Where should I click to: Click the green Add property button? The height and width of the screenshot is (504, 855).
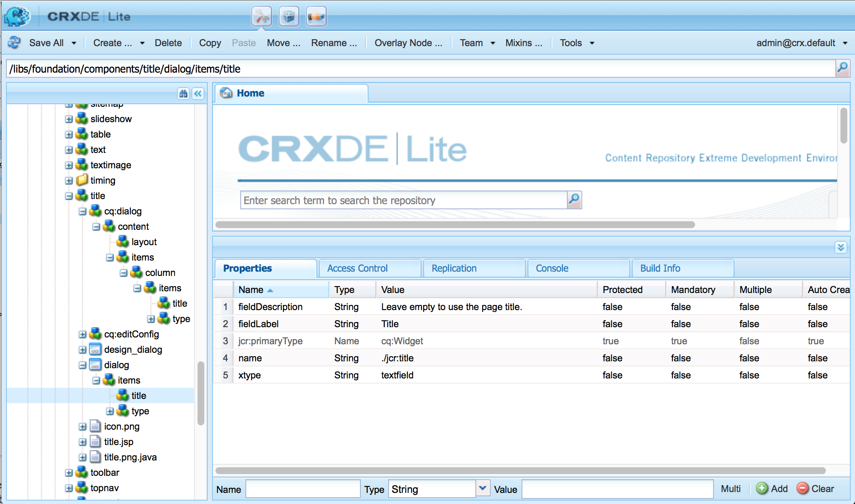(772, 489)
